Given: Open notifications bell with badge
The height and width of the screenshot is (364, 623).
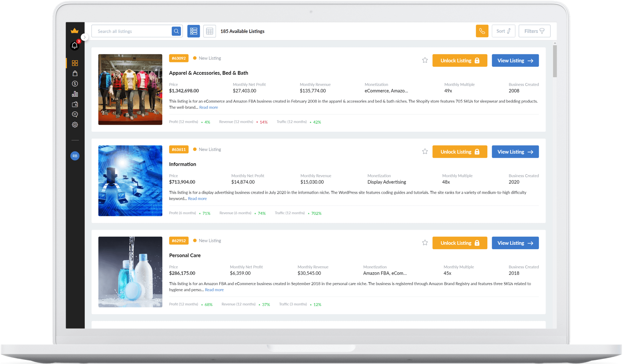Looking at the screenshot, I should (x=75, y=46).
